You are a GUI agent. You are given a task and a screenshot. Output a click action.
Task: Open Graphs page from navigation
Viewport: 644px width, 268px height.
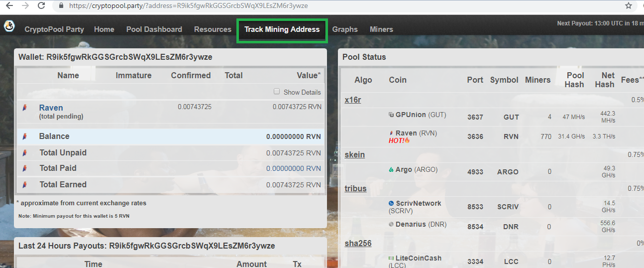pos(345,29)
